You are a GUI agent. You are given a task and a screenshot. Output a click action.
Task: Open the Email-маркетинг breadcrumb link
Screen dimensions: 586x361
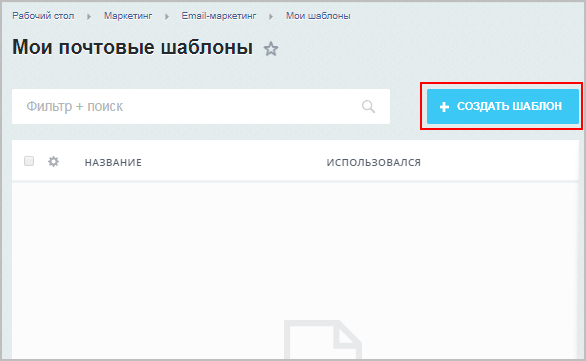tap(219, 16)
